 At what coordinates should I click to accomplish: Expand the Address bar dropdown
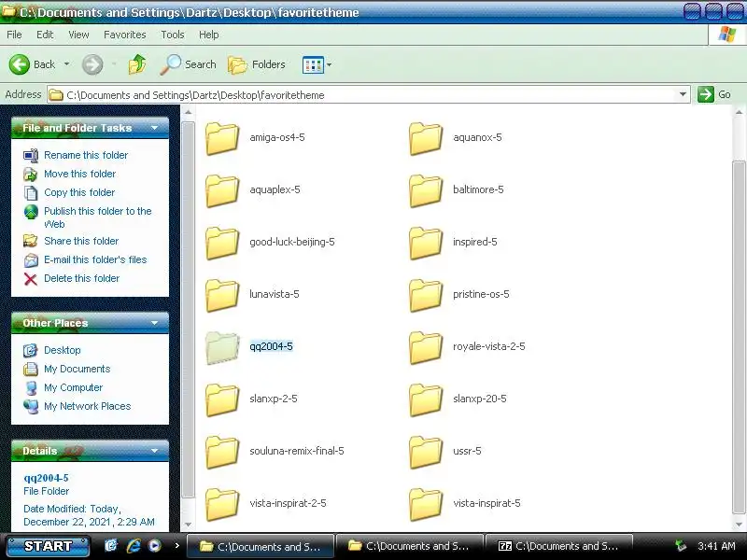683,94
